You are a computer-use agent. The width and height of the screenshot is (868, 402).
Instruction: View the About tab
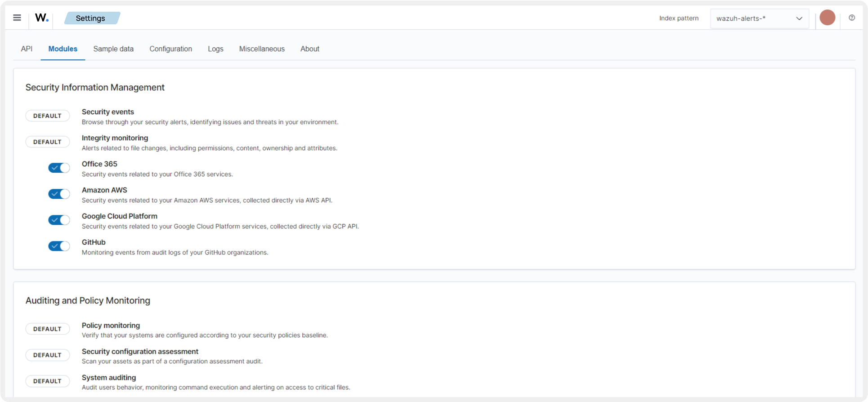click(309, 49)
